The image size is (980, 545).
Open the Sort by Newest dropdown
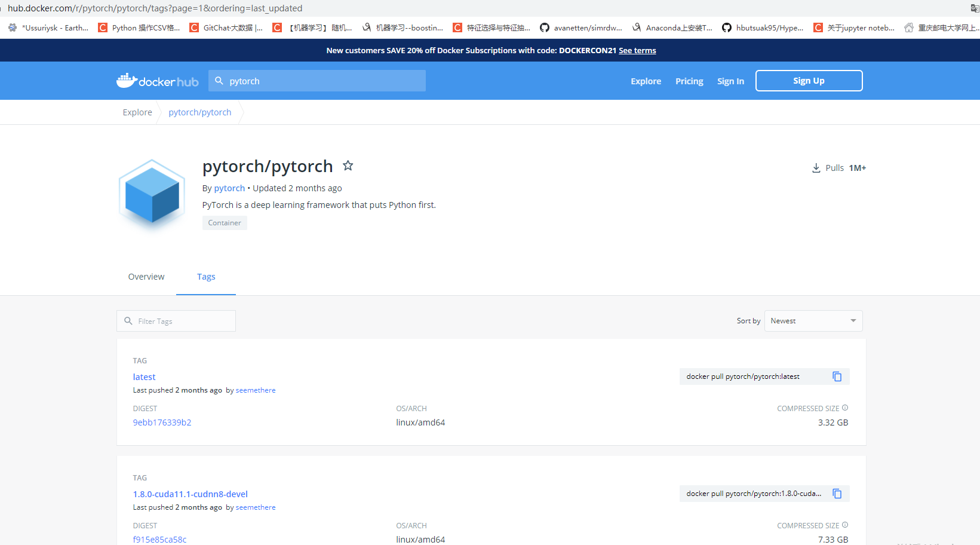[813, 320]
